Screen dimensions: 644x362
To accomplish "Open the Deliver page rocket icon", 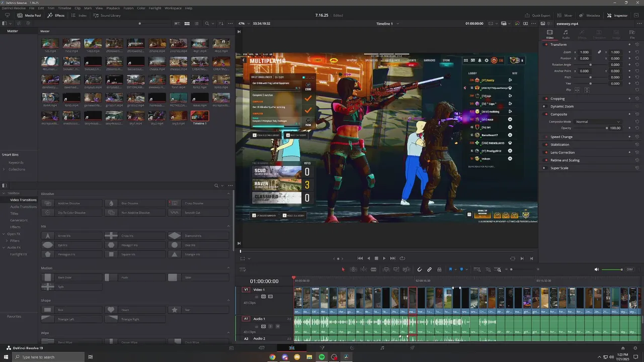I will point(413,348).
